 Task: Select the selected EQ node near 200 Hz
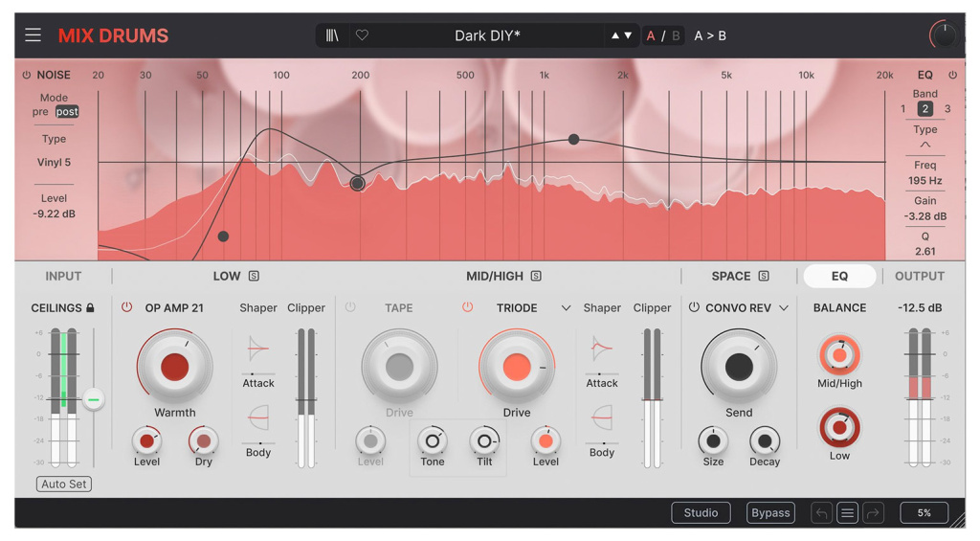(x=358, y=183)
